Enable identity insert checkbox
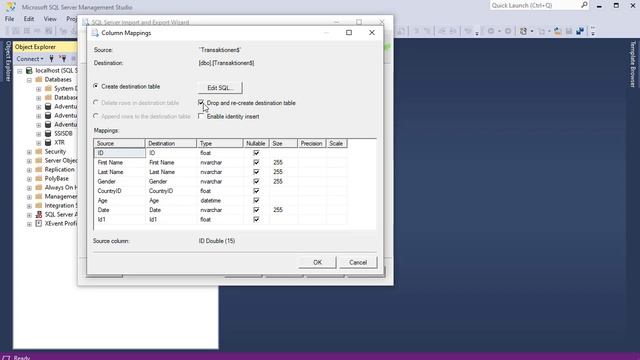 201,116
